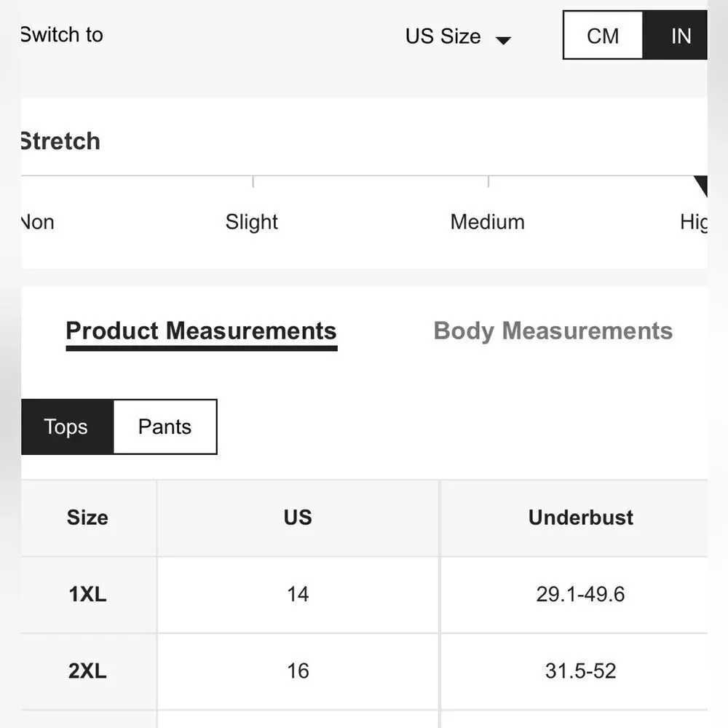Click the Underbust column header
This screenshot has height=728, width=728.
coord(580,518)
